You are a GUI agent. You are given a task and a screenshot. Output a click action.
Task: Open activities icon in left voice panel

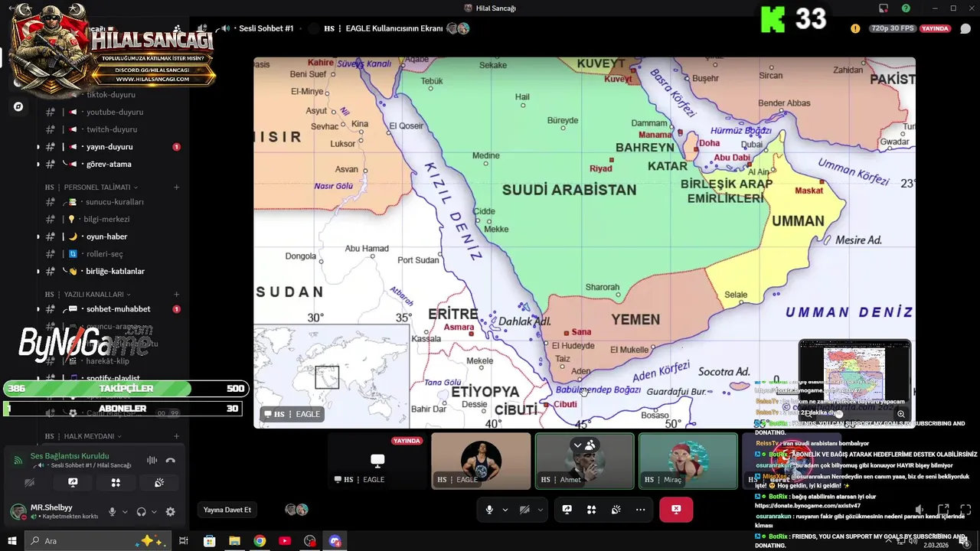tap(116, 483)
